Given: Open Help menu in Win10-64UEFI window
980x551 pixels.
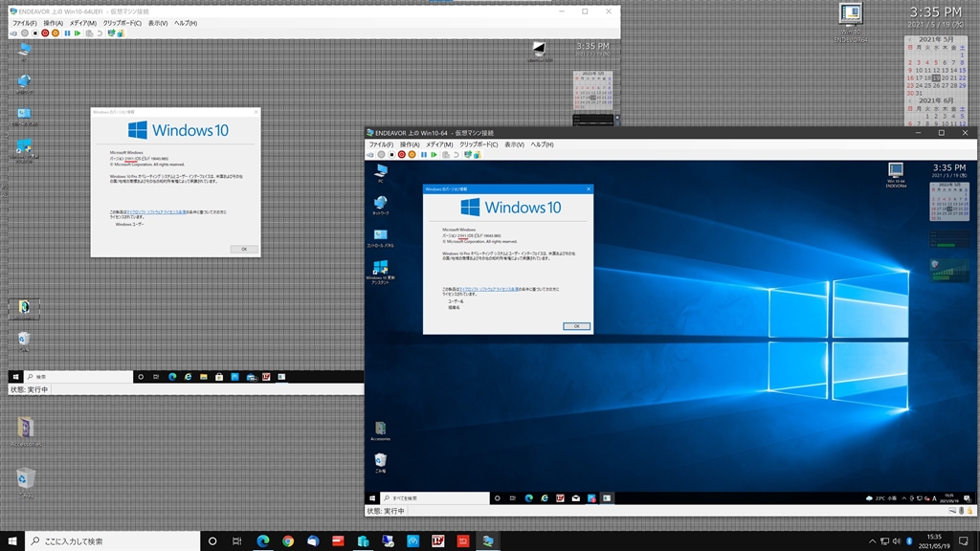Looking at the screenshot, I should tap(186, 23).
